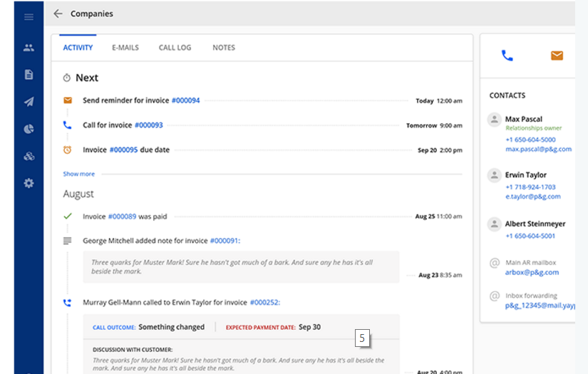Select the Max Pascal contact name
The image size is (588, 374).
(x=524, y=119)
